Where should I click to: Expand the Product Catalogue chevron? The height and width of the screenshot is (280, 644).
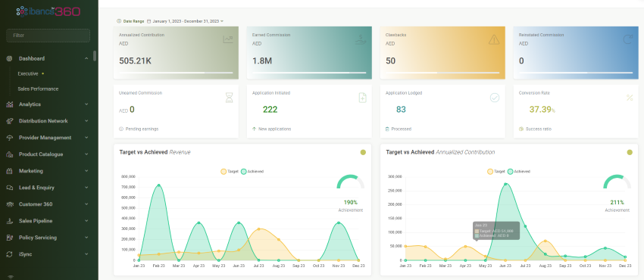(x=86, y=154)
